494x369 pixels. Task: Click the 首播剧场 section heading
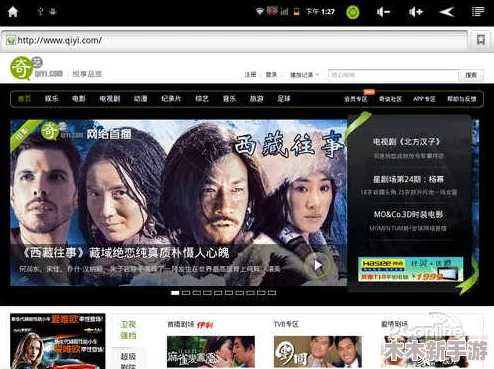tap(181, 324)
